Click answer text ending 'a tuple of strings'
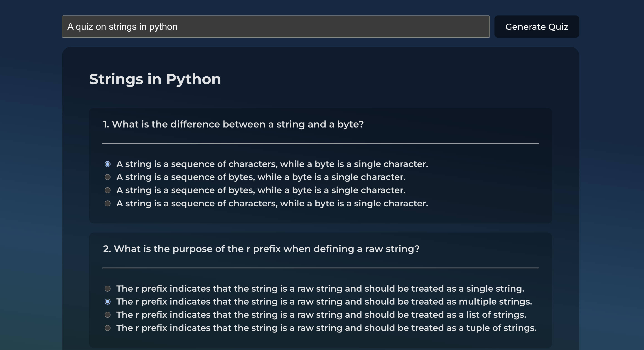644x350 pixels. coord(327,328)
